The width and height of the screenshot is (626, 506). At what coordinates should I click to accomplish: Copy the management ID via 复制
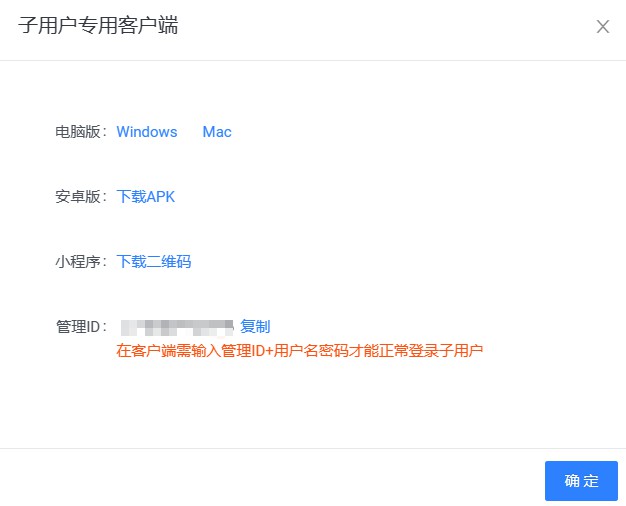pos(255,327)
